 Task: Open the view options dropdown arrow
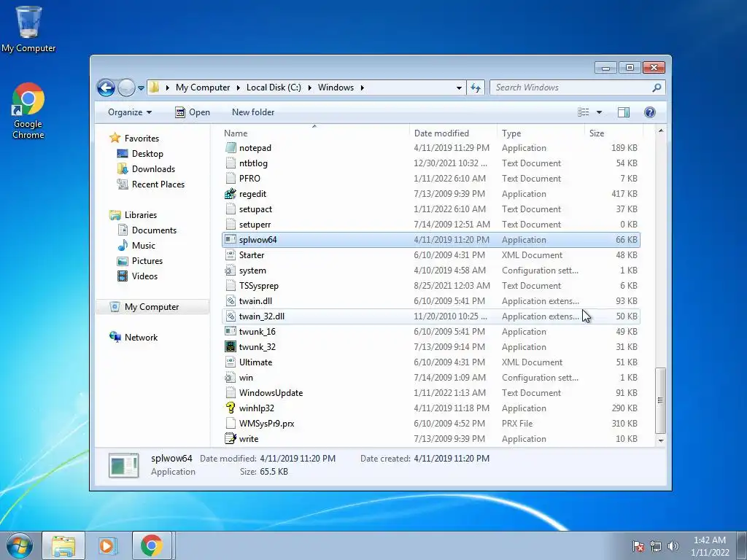click(x=600, y=112)
